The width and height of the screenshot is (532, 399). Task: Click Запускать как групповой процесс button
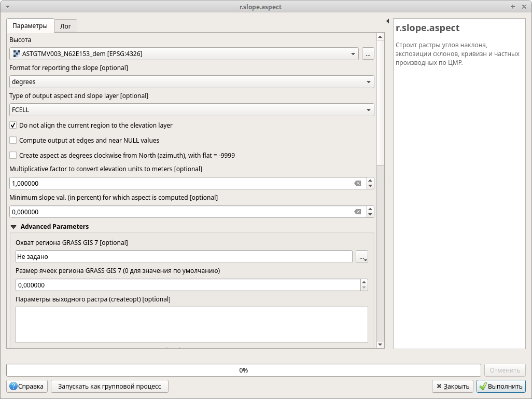tap(109, 386)
